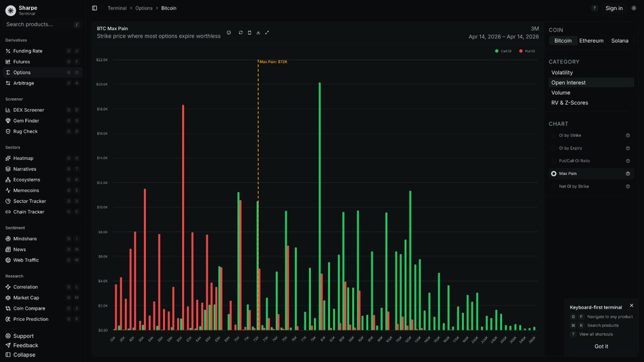644x362 pixels.
Task: Click the chart info icon
Action: pyautogui.click(x=229, y=33)
